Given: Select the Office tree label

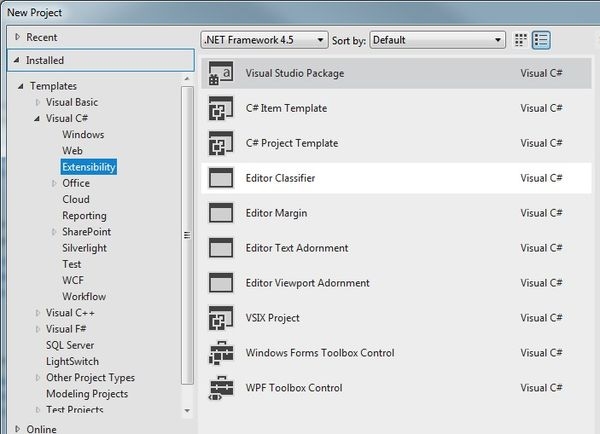Looking at the screenshot, I should point(76,183).
